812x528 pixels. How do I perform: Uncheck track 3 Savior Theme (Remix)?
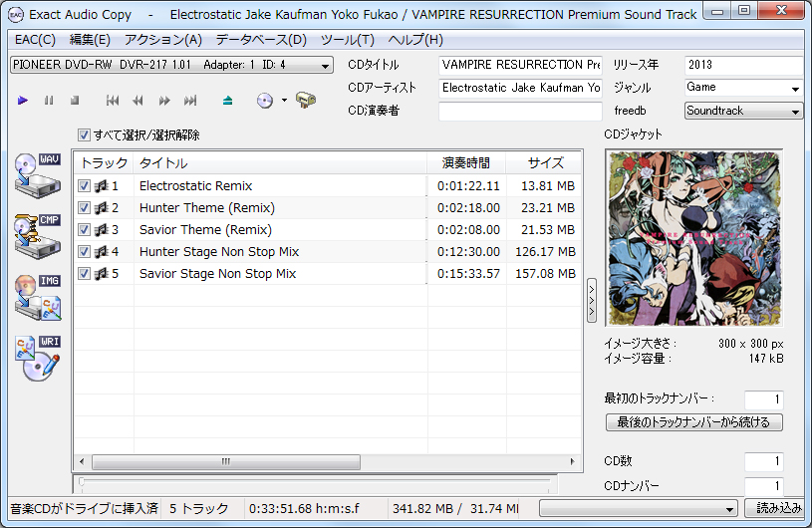84,229
